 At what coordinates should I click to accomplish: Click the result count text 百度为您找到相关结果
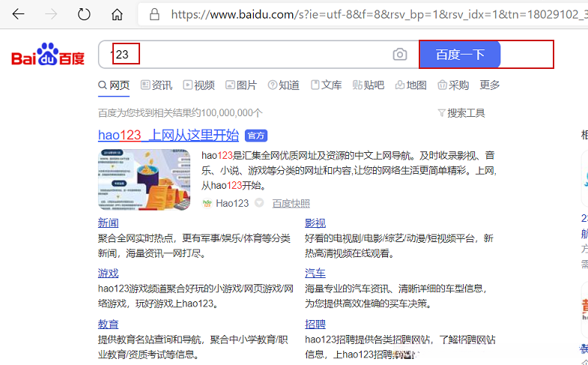181,113
